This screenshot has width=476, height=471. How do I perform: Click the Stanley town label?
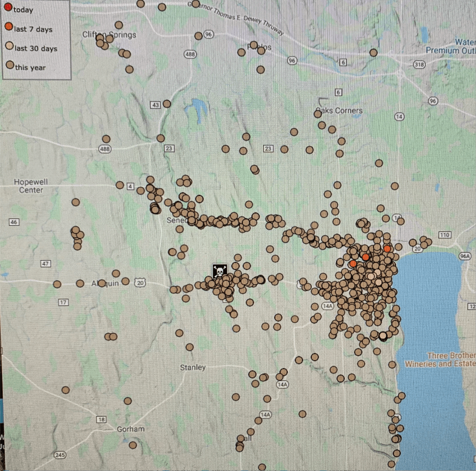click(x=192, y=367)
